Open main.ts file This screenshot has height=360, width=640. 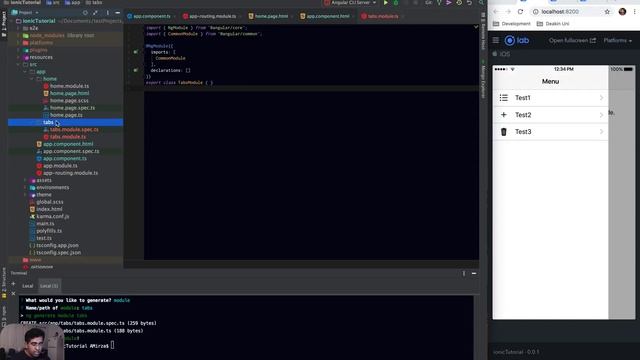[45, 224]
